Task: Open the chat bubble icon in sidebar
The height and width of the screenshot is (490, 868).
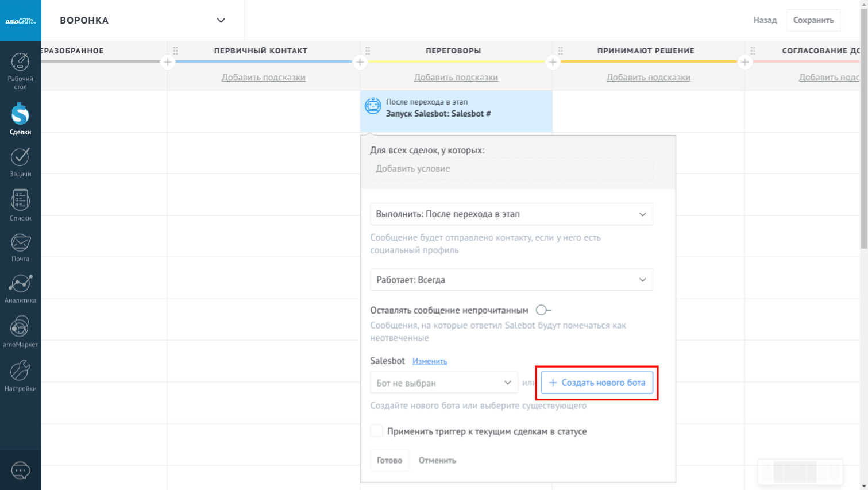Action: click(21, 470)
